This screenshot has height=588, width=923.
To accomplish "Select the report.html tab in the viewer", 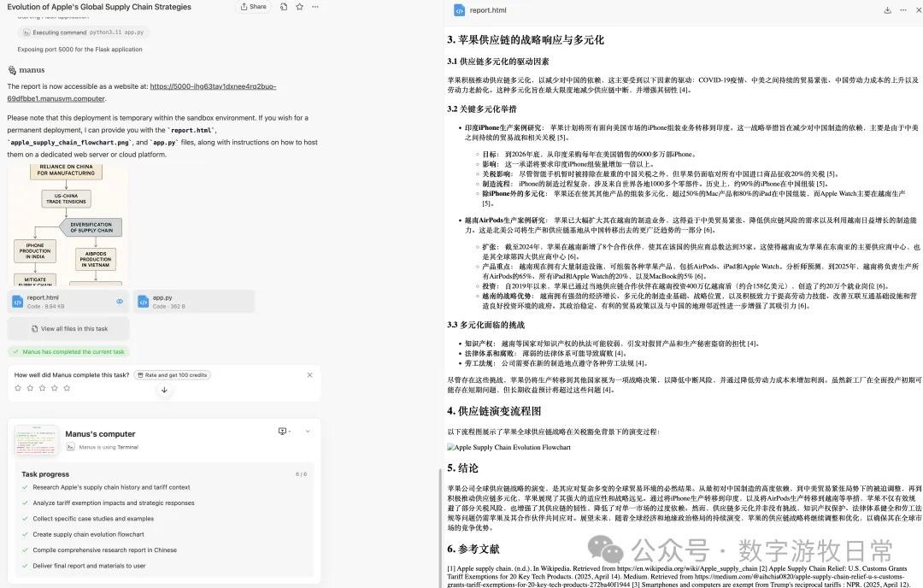I will [x=487, y=10].
